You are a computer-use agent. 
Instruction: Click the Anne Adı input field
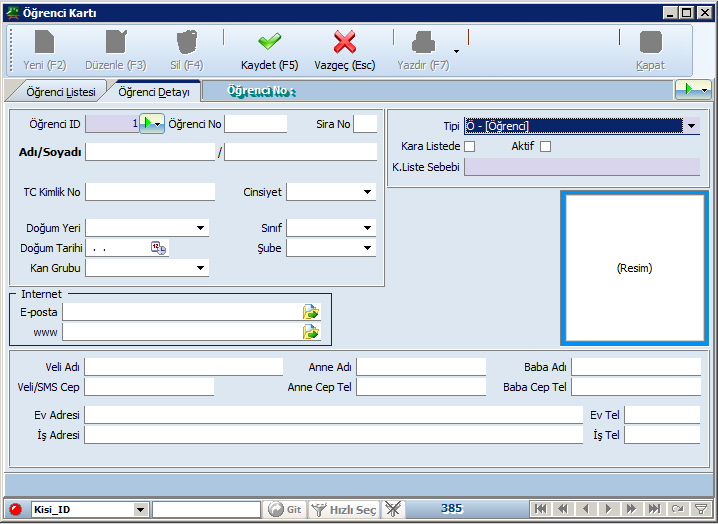click(x=421, y=367)
